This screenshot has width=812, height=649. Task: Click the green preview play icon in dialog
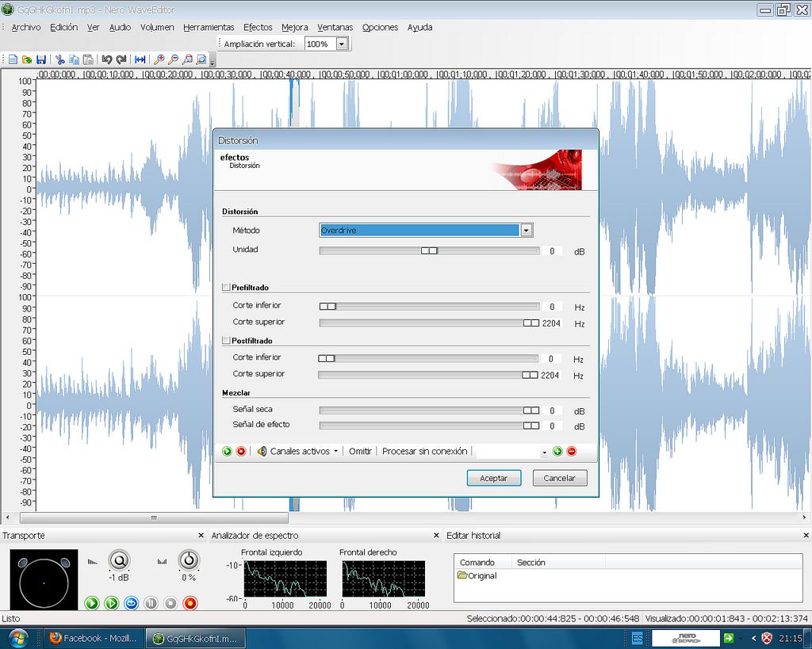point(227,452)
